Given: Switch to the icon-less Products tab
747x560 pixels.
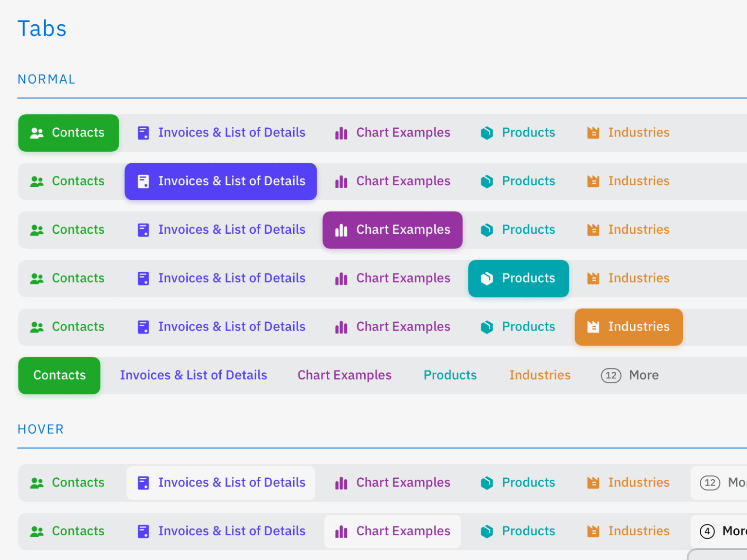Looking at the screenshot, I should pyautogui.click(x=450, y=375).
